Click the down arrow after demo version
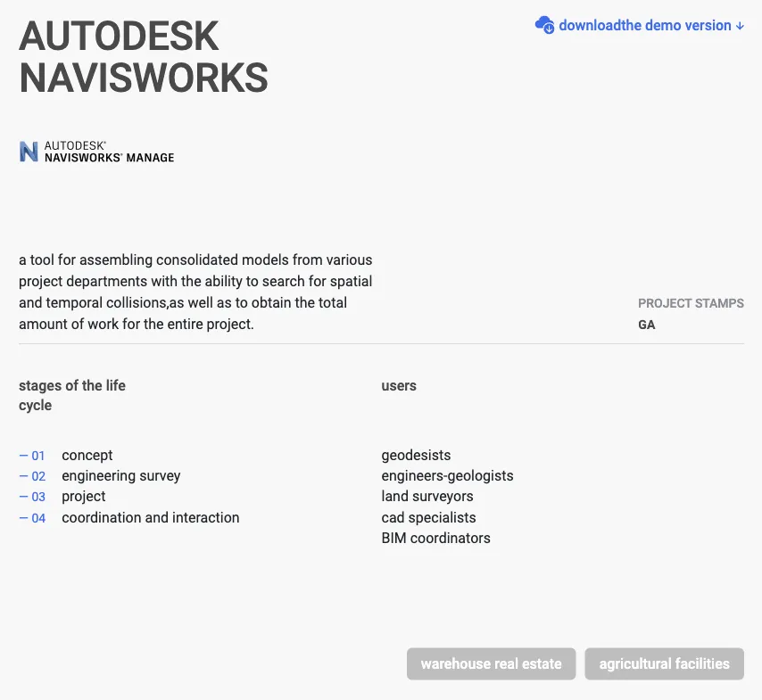Screen dimensions: 762x700 click(740, 26)
